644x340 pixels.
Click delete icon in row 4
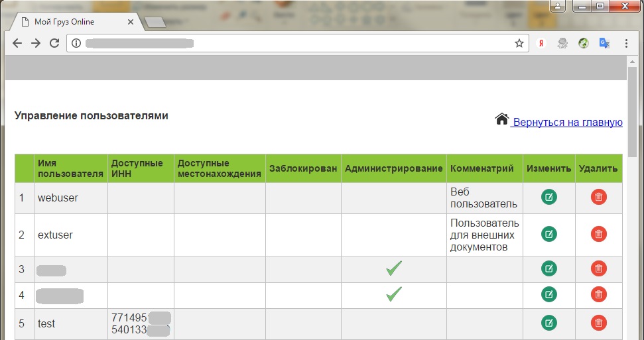point(598,294)
